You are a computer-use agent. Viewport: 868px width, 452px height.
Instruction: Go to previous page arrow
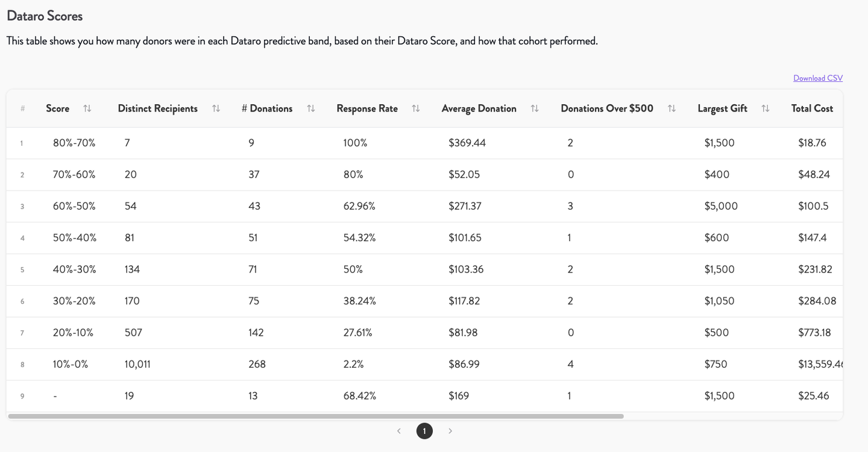pyautogui.click(x=398, y=431)
